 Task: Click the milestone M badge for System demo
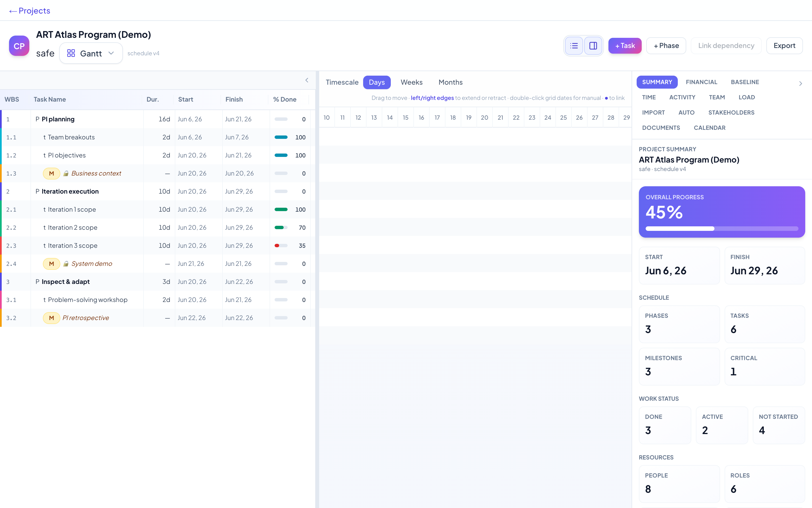pos(51,264)
